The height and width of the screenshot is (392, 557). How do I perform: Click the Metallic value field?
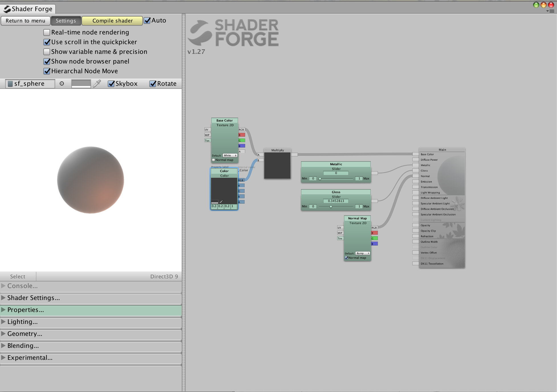336,173
